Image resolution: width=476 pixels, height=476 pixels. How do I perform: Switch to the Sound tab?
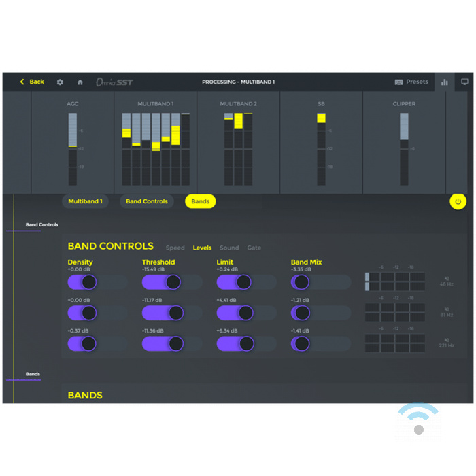pos(229,248)
